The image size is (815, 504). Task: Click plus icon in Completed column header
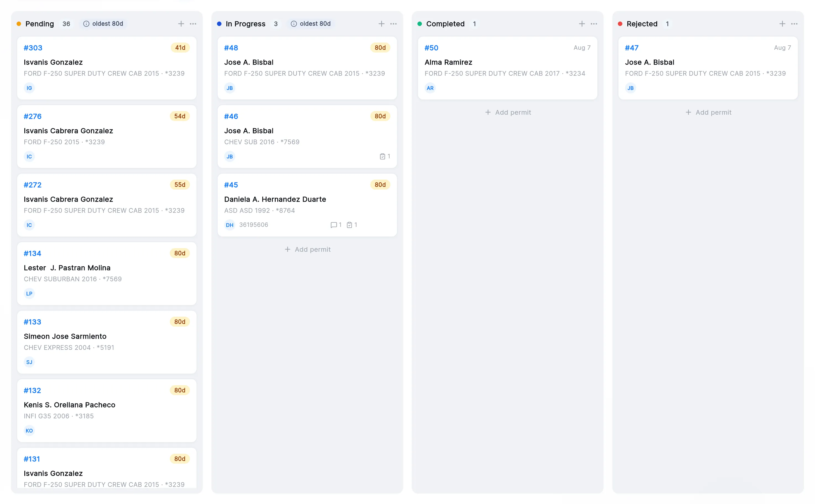point(582,24)
